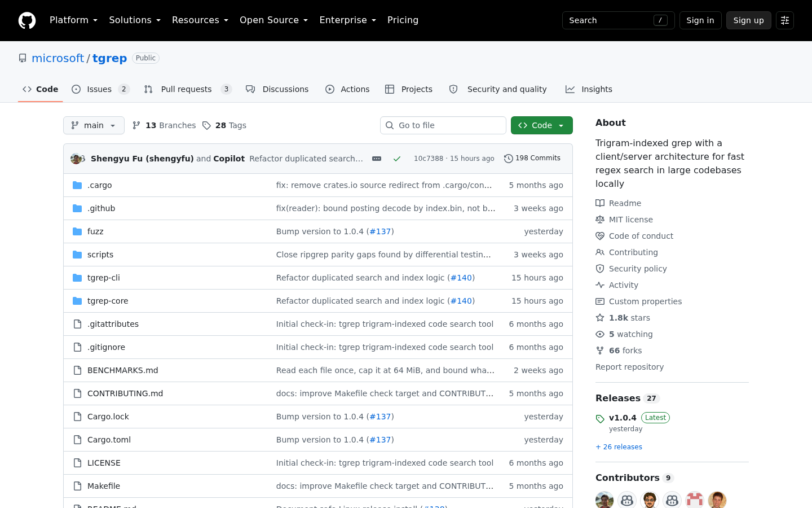Open the Cargo.lock file
The image size is (812, 508).
(108, 417)
